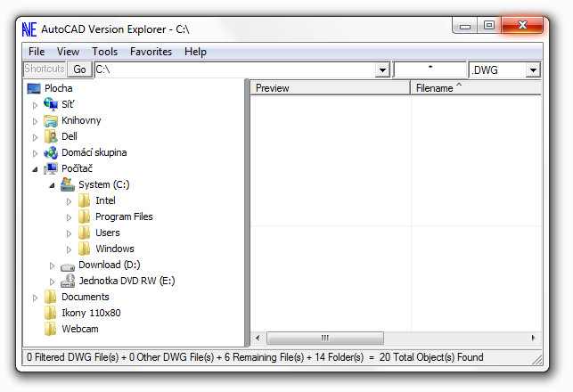Click the wildcard filter input field
The height and width of the screenshot is (392, 573).
click(x=430, y=69)
